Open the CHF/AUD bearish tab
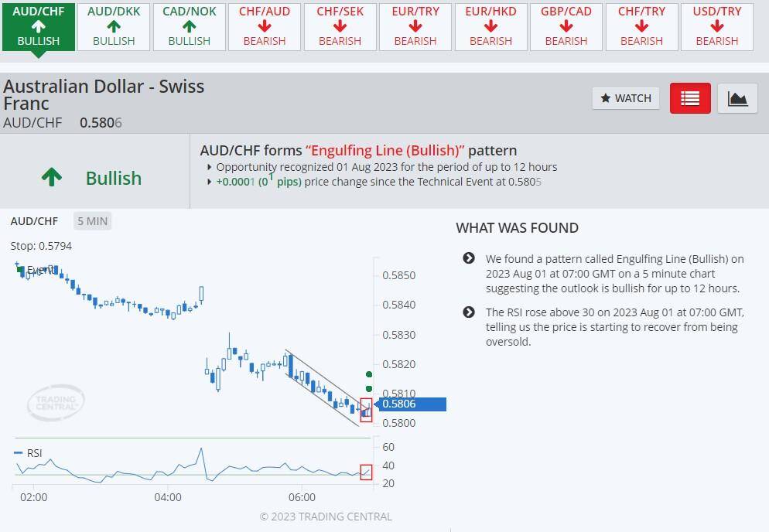This screenshot has height=532, width=769. click(x=265, y=26)
